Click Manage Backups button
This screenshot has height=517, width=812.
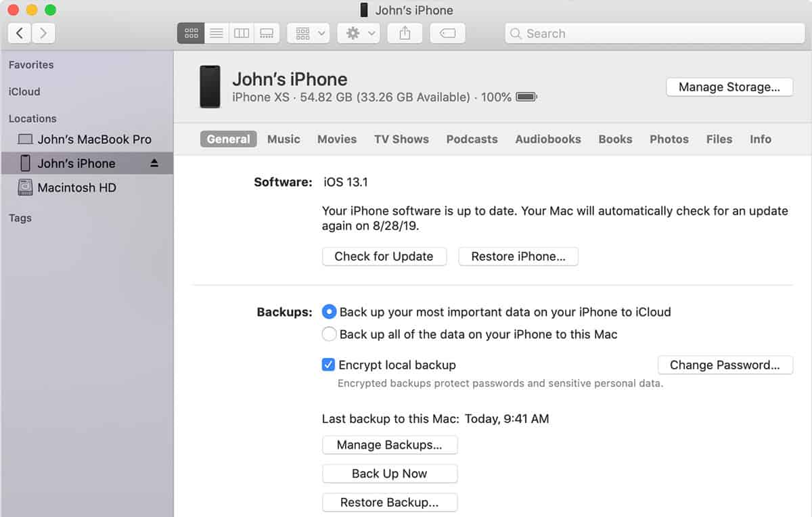click(390, 445)
